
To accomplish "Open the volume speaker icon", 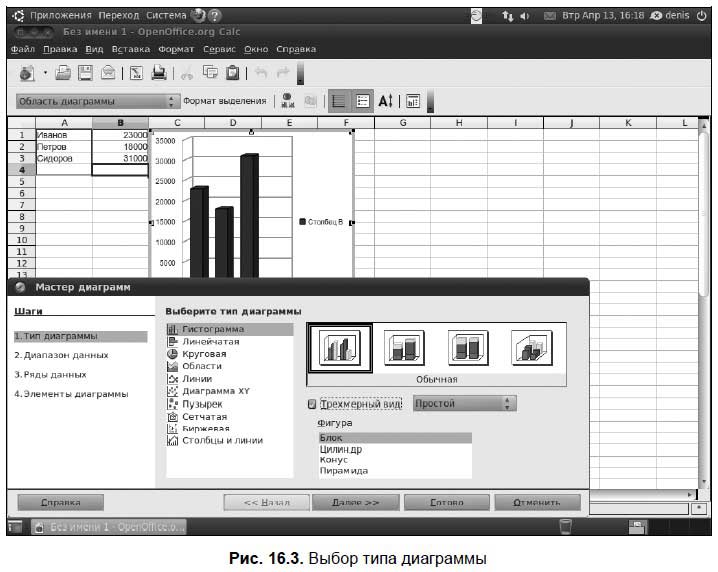I will pyautogui.click(x=525, y=16).
